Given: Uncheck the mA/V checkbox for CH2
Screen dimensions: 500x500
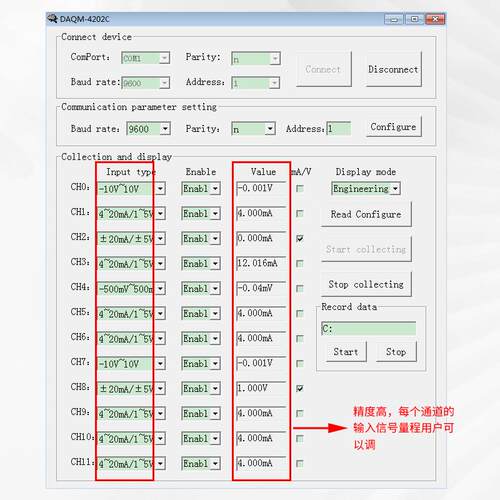Looking at the screenshot, I should [300, 239].
